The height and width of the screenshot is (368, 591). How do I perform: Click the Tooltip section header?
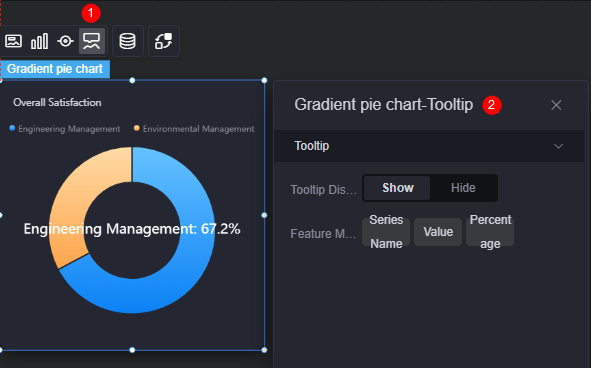point(429,146)
